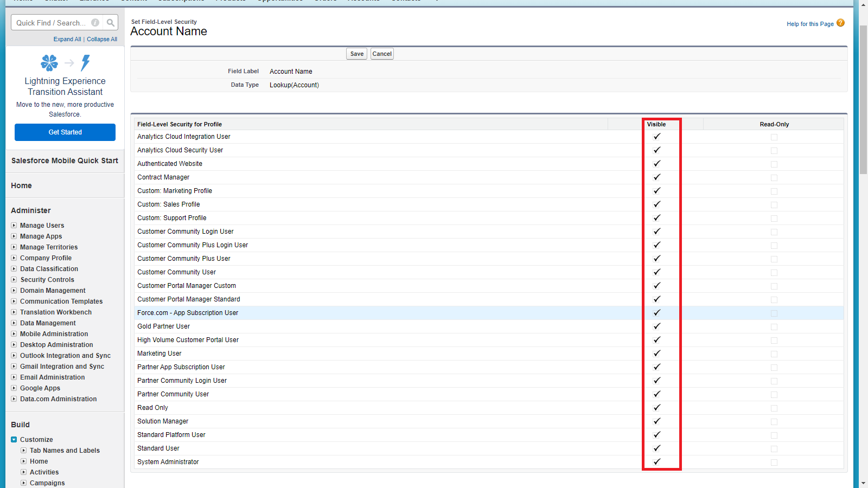Toggle Read-Only for Solution Manager
Viewport: 868px width, 488px height.
(x=774, y=422)
